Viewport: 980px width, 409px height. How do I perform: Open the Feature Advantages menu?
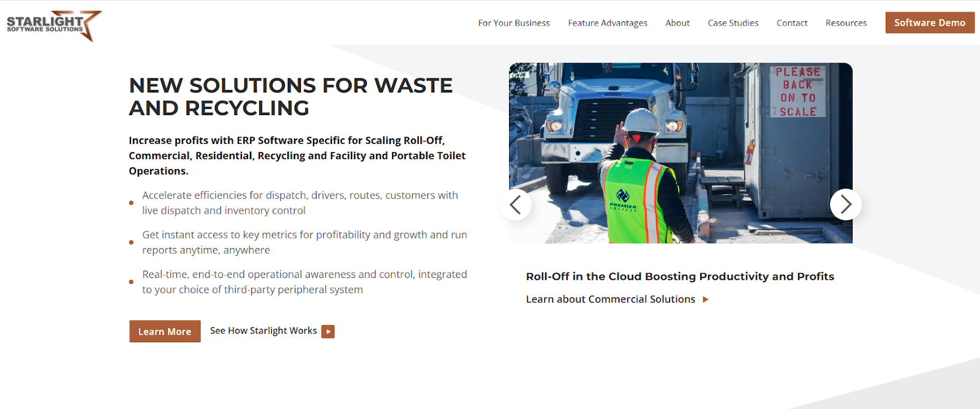608,23
